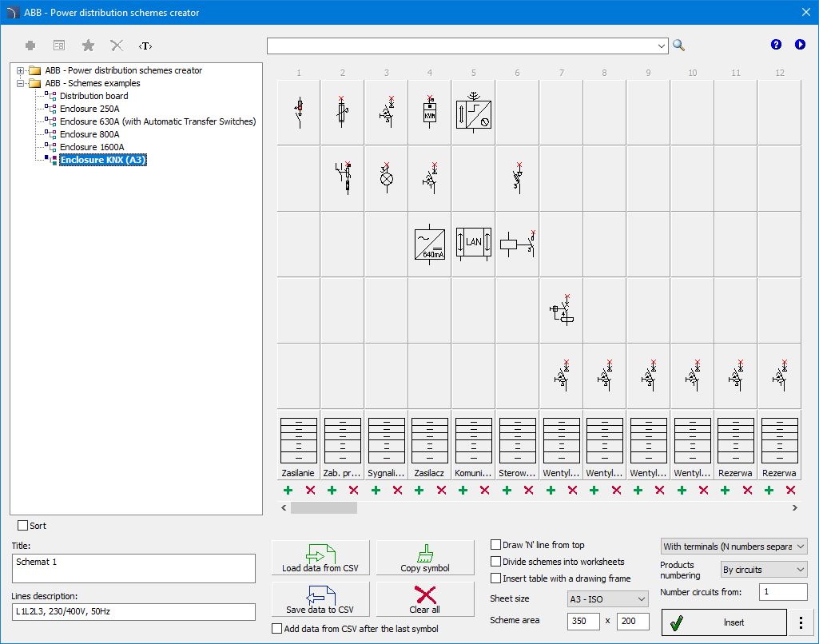Collapse ABB - Schemes examples node
The height and width of the screenshot is (644, 819).
pos(20,83)
